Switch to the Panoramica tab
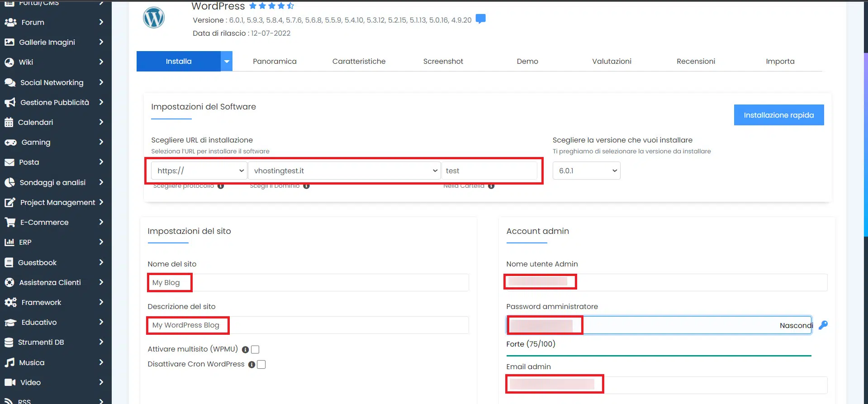The width and height of the screenshot is (868, 404). [x=275, y=61]
